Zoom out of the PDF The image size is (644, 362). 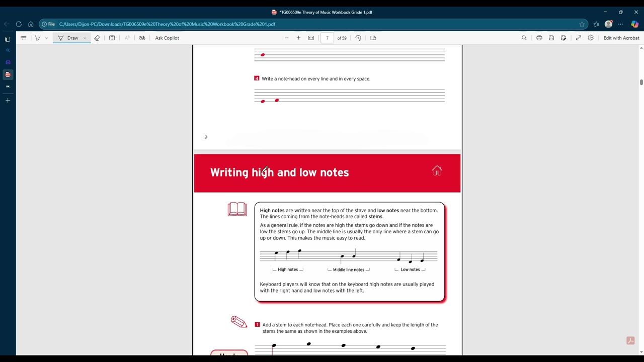pyautogui.click(x=287, y=38)
